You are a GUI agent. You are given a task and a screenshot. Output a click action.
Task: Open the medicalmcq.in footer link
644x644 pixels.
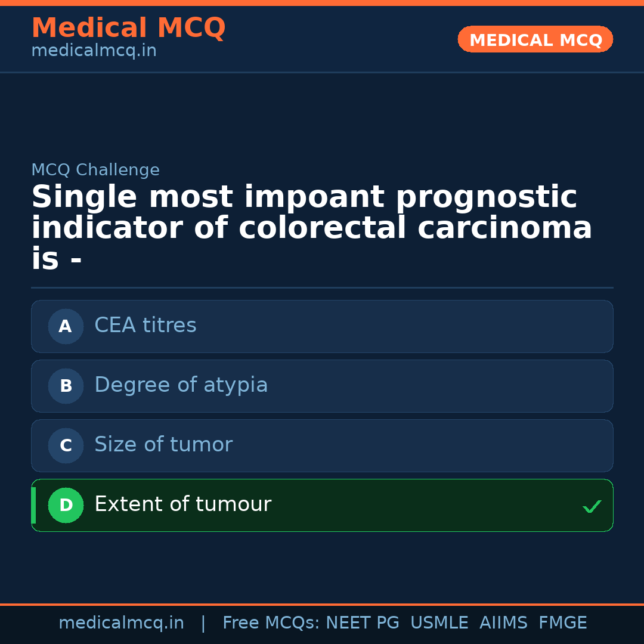click(x=121, y=623)
